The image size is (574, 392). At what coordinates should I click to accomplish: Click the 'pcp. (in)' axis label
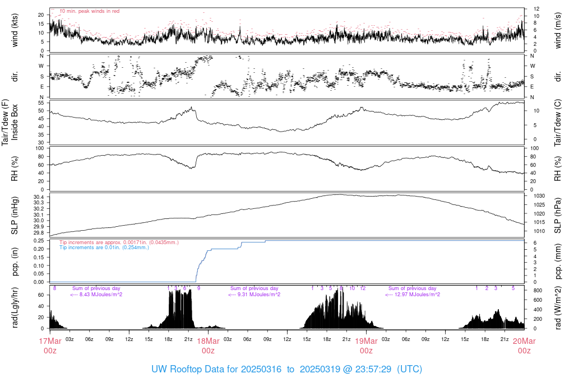[x=15, y=262]
